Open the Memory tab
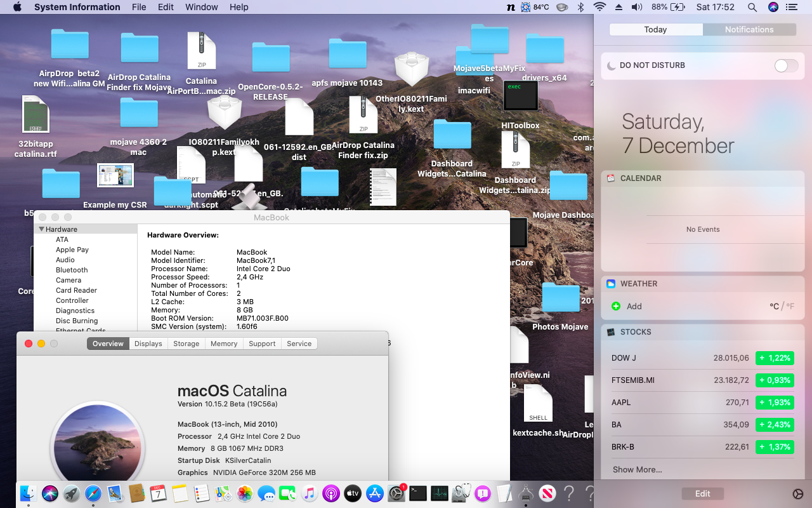The image size is (812, 508). click(224, 344)
